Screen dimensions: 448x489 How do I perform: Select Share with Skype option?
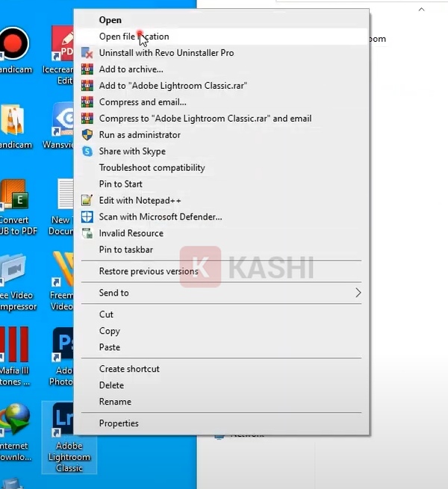point(132,152)
